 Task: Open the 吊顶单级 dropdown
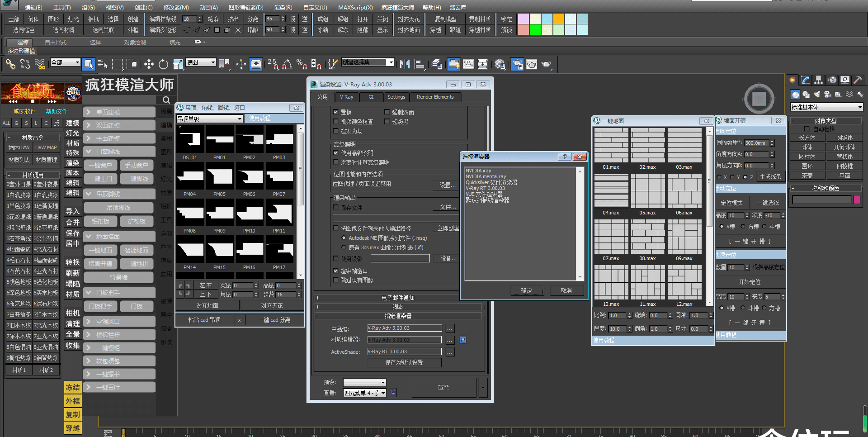click(x=210, y=119)
